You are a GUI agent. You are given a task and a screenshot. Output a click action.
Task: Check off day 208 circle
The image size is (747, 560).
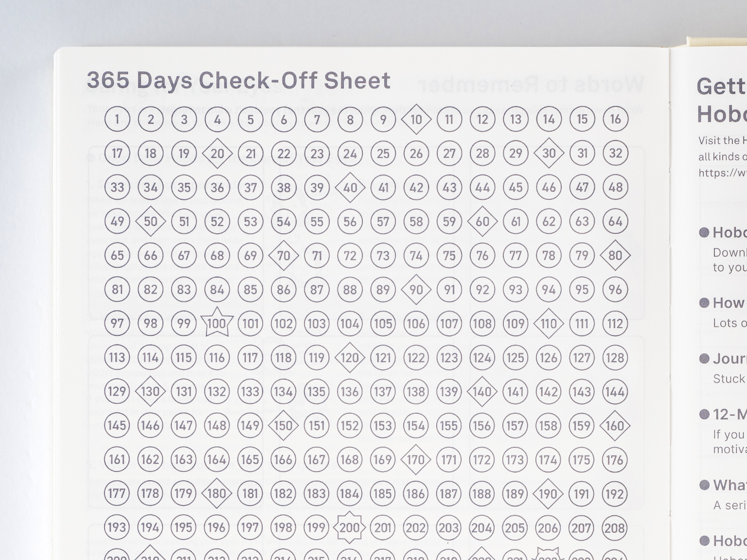click(615, 528)
